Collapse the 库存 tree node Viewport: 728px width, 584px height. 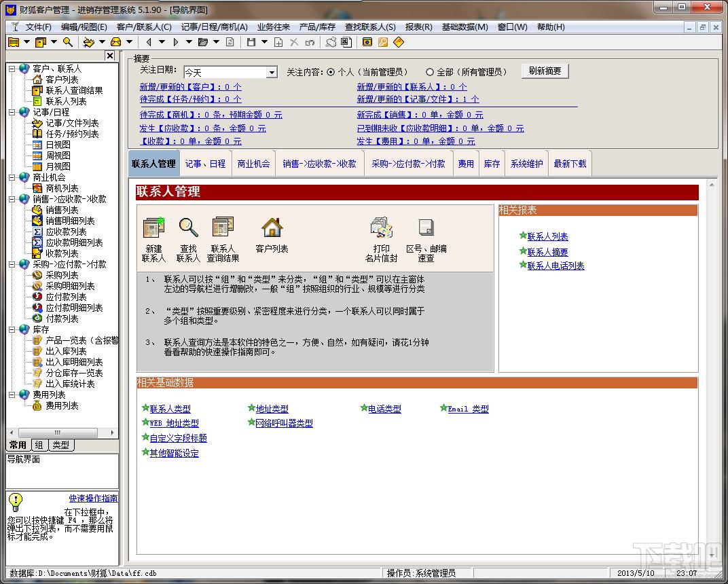click(x=12, y=329)
